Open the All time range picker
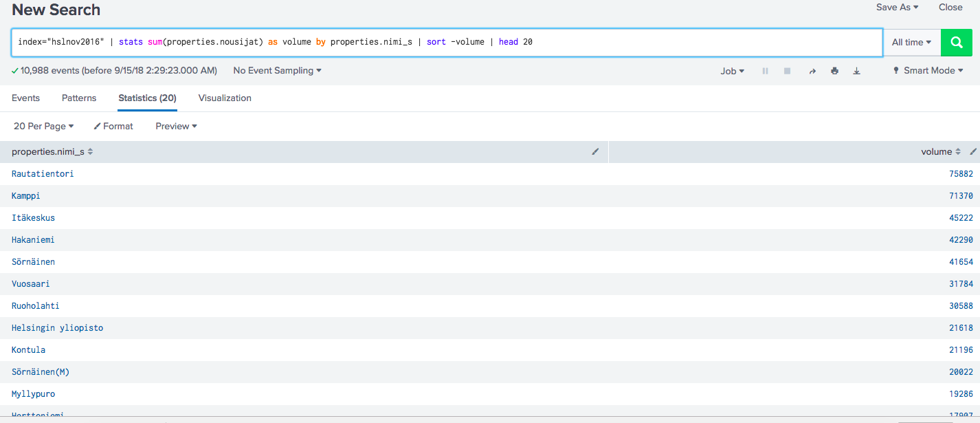This screenshot has width=980, height=423. 912,42
